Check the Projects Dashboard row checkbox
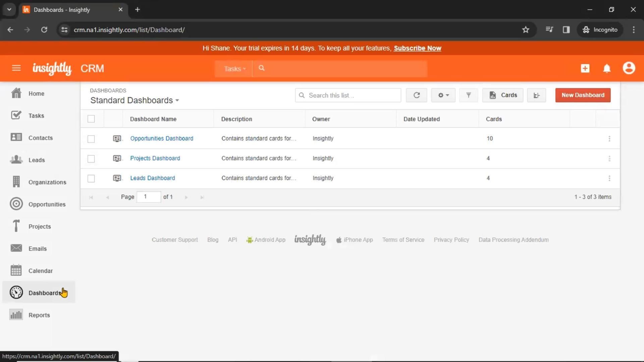 [x=91, y=159]
